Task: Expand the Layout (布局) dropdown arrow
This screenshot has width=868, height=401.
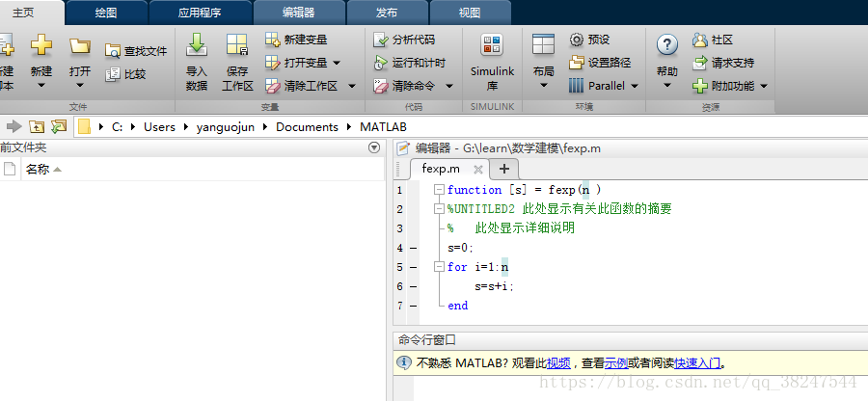Action: pyautogui.click(x=543, y=86)
